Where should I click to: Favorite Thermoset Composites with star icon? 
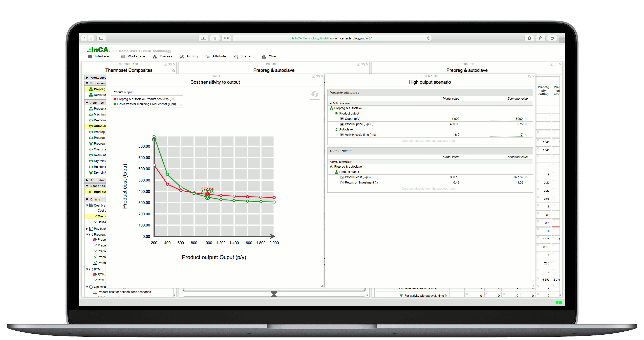point(174,71)
